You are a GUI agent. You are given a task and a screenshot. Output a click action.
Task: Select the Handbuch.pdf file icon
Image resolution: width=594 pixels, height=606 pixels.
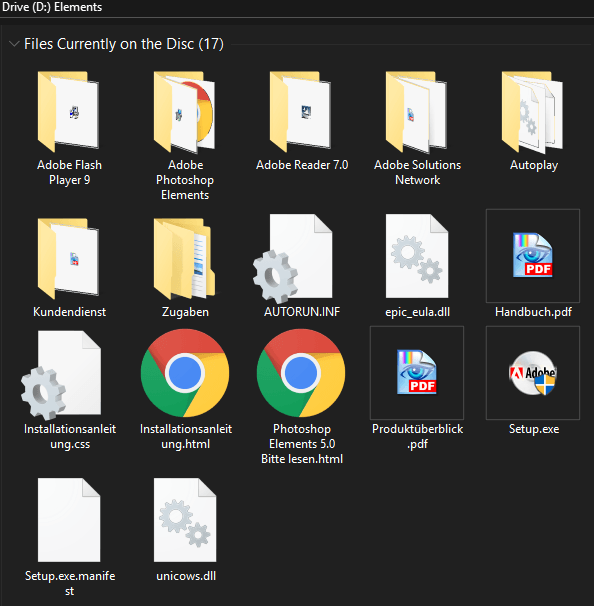tap(533, 255)
